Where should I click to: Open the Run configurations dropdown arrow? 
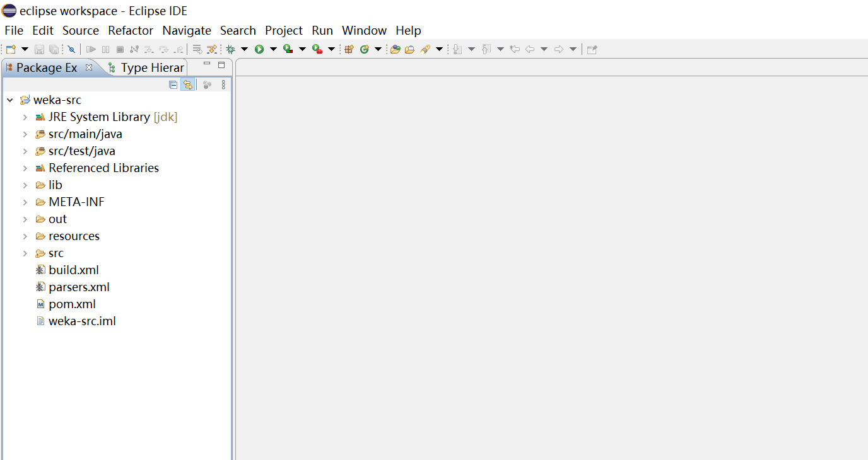pyautogui.click(x=273, y=49)
